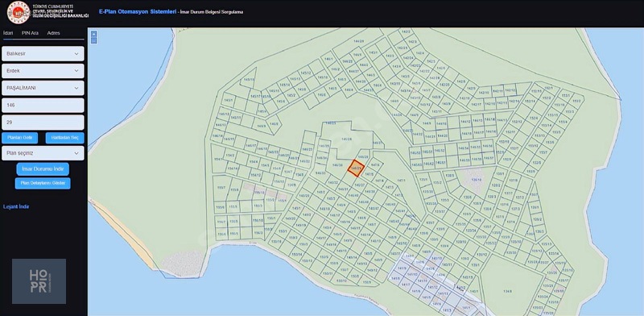644x316 pixels.
Task: Open the Erdek district dropdown
Action: [x=43, y=71]
